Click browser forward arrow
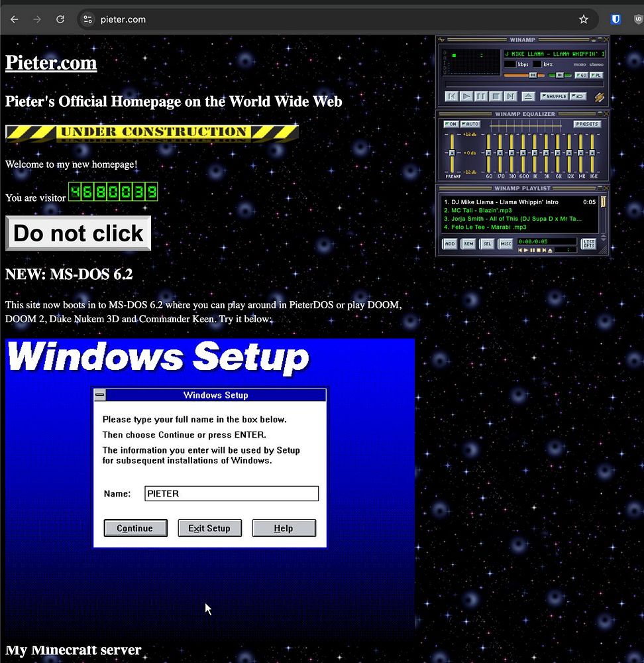This screenshot has height=663, width=644. pos(37,19)
